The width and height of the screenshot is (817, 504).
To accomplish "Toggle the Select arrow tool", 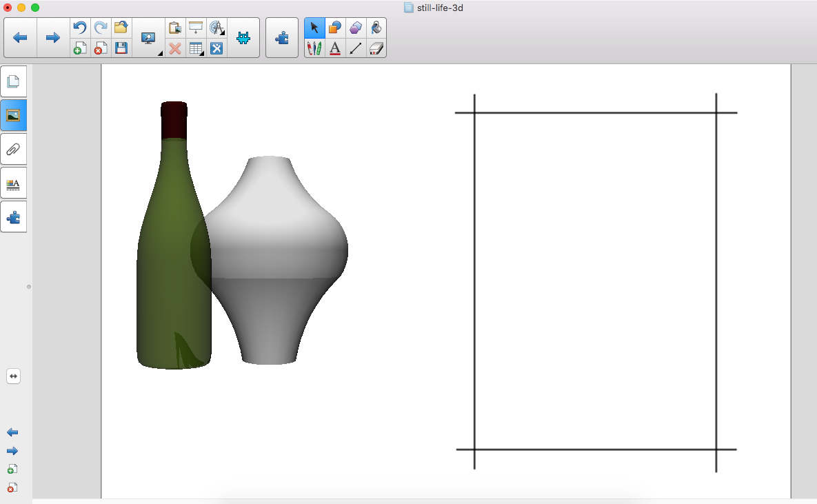I will click(314, 28).
